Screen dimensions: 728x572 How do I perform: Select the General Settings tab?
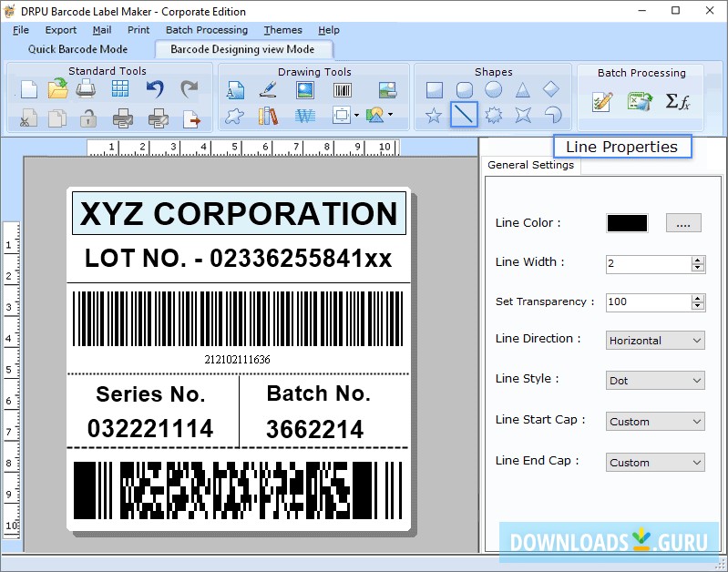(530, 165)
